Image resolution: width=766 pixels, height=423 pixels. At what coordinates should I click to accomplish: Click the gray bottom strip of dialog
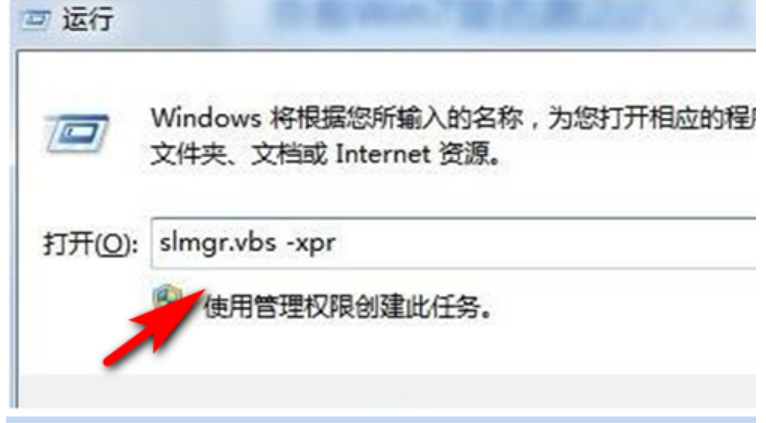point(388,391)
